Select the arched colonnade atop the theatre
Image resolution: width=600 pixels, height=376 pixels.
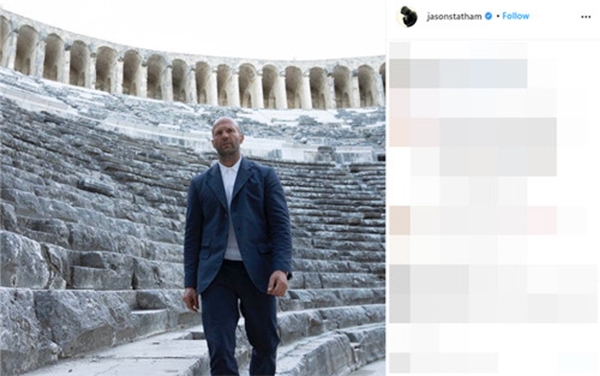pyautogui.click(x=191, y=71)
